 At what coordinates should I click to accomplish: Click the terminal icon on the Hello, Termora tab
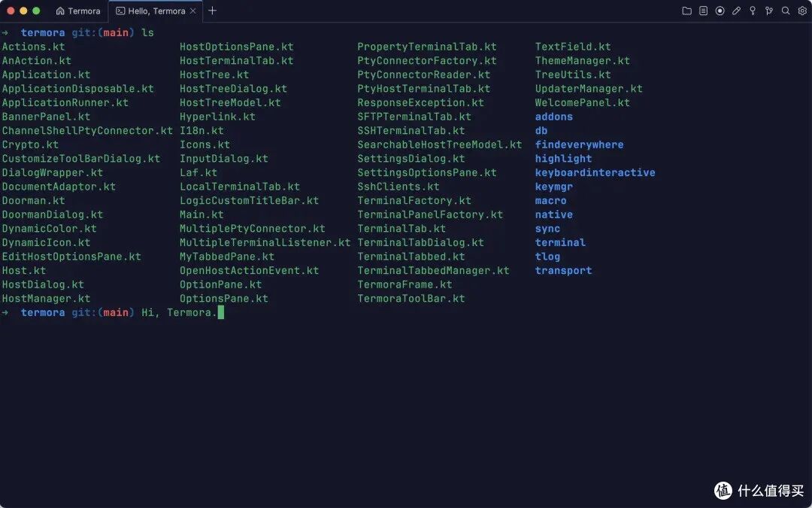coord(121,11)
